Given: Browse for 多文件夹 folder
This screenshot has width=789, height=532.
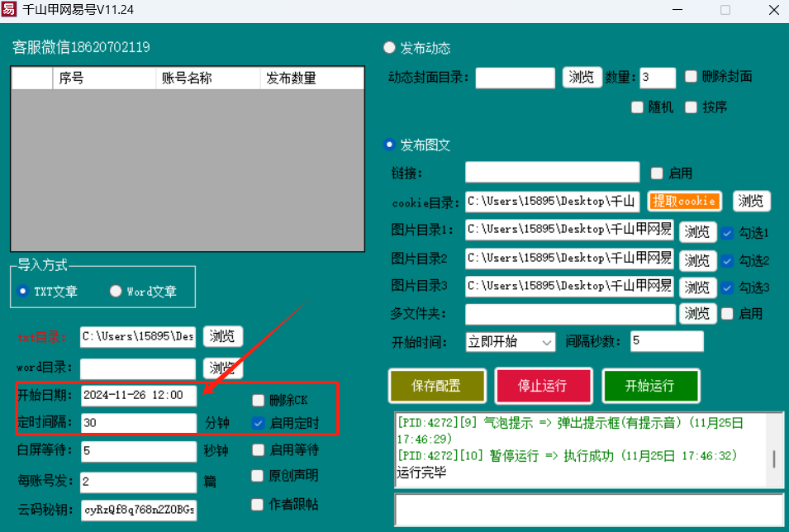Looking at the screenshot, I should pyautogui.click(x=697, y=314).
